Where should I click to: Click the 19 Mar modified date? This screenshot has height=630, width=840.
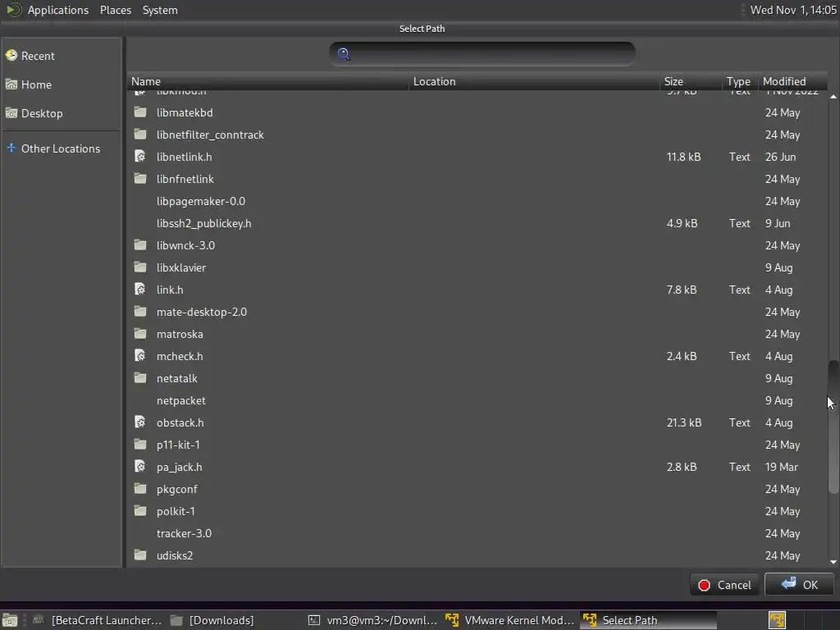(781, 467)
